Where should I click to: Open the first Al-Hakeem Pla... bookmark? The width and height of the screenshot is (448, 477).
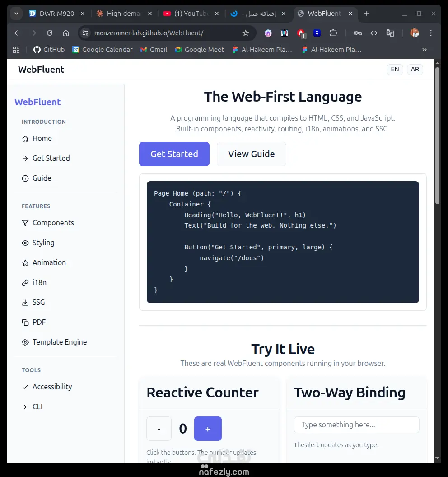click(262, 50)
